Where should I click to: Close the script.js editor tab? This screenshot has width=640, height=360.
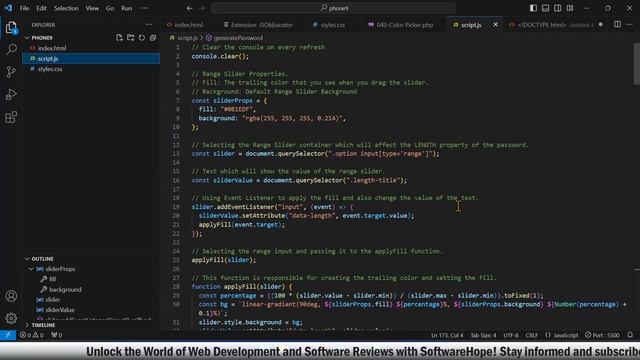click(496, 24)
